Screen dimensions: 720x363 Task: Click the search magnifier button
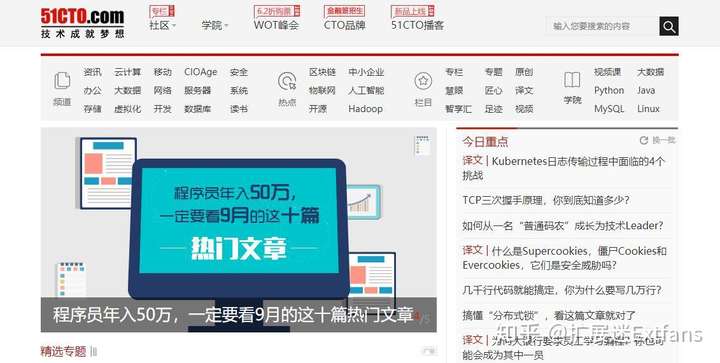[x=669, y=26]
